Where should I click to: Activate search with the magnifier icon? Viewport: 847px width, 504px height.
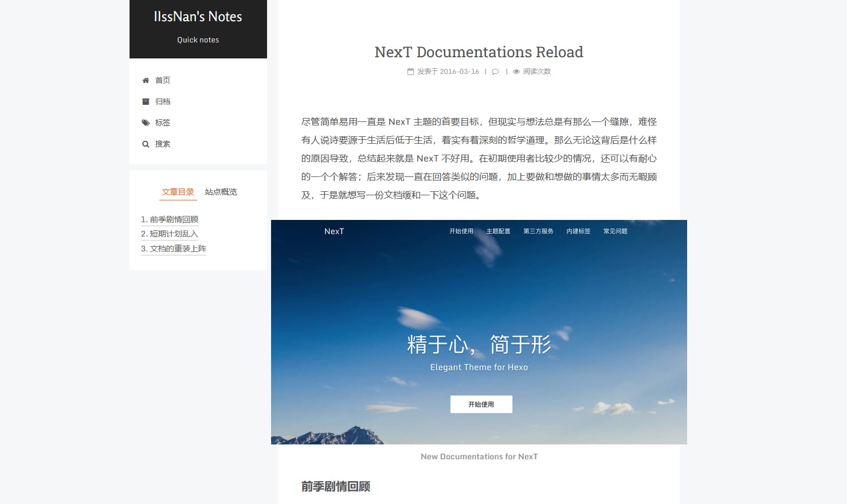click(x=146, y=144)
